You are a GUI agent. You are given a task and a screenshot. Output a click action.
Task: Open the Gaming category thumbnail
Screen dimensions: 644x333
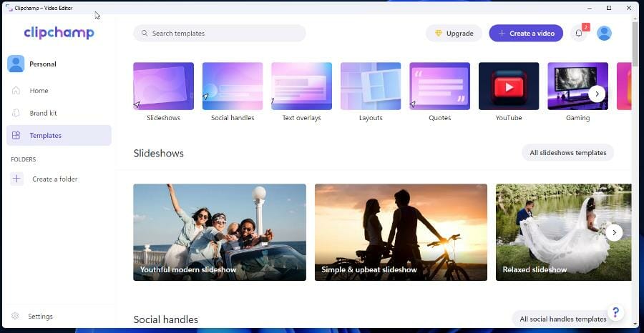click(578, 86)
